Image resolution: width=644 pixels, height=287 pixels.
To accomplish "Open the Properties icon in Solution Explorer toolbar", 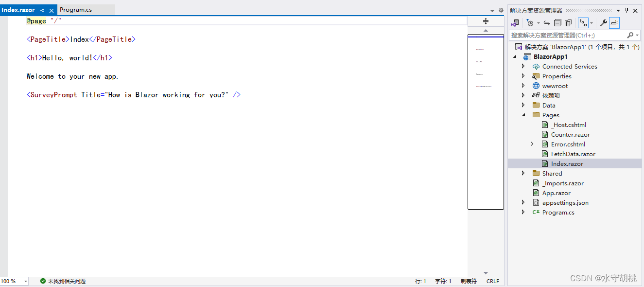I will coord(603,23).
